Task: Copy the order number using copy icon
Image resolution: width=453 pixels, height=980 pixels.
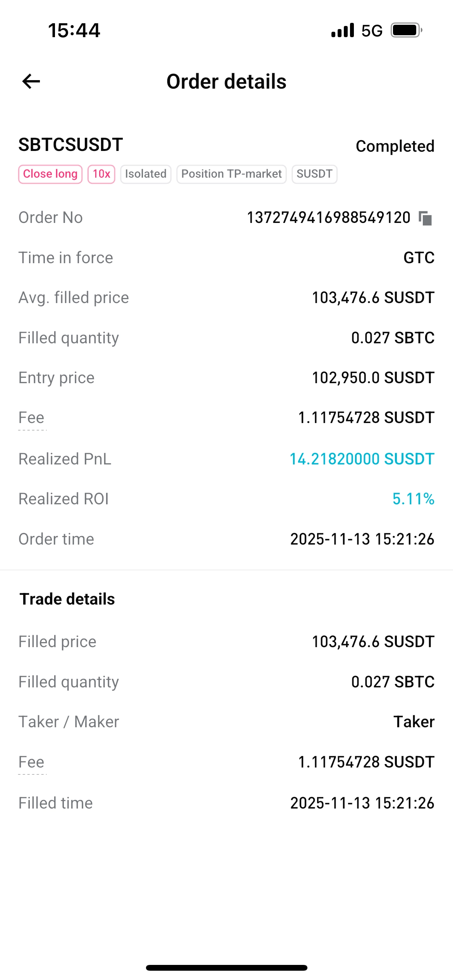Action: pos(425,218)
